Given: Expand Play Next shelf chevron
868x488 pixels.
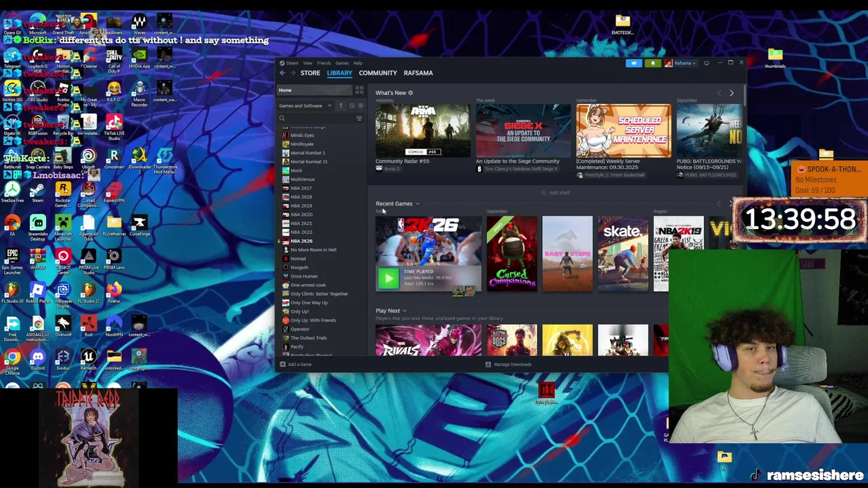Looking at the screenshot, I should pos(404,311).
